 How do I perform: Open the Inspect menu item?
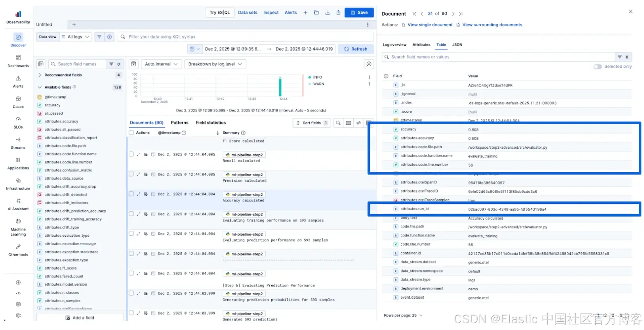point(271,13)
